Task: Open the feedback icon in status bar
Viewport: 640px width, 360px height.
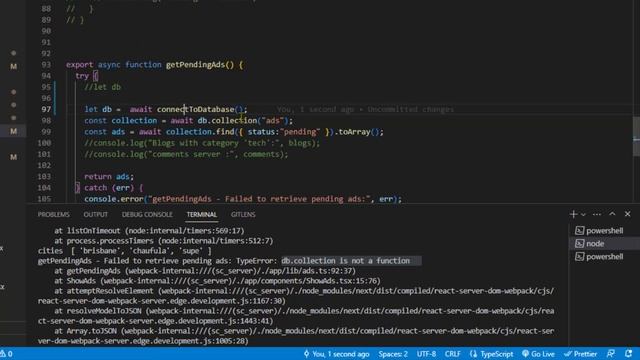Action: pos(611,354)
